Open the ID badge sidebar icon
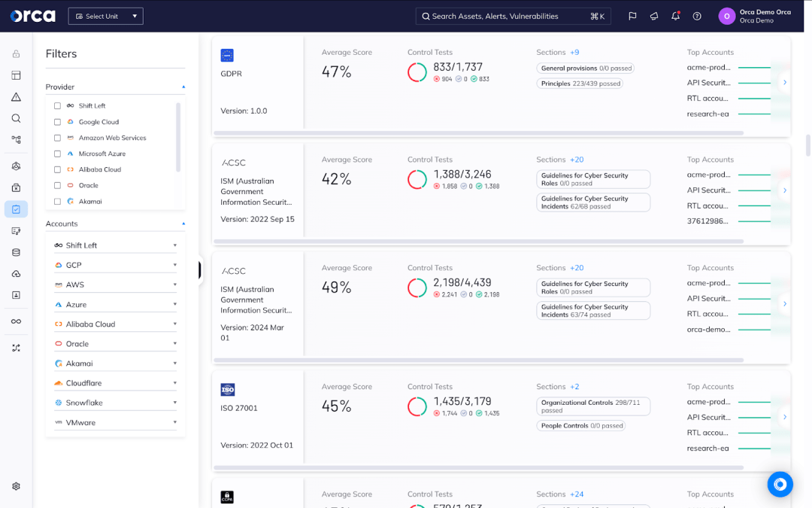Viewport: 812px width, 508px height. coord(16,295)
